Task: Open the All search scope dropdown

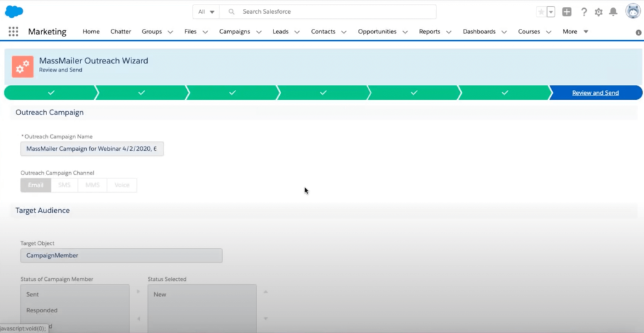Action: pos(206,12)
